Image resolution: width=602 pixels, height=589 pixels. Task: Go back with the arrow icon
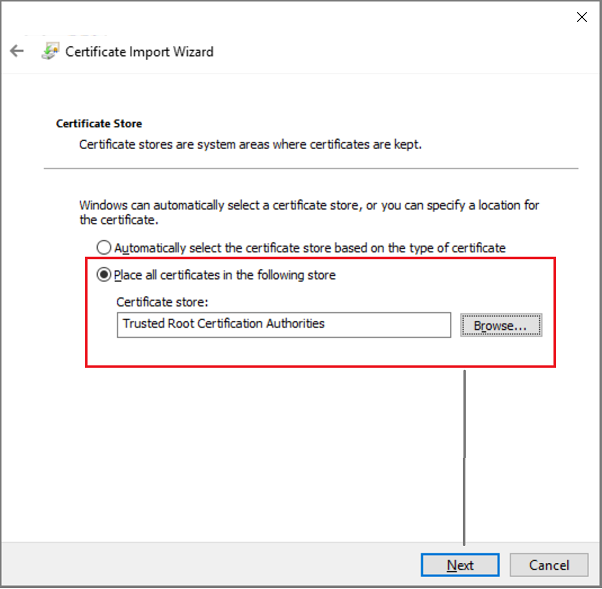point(17,51)
